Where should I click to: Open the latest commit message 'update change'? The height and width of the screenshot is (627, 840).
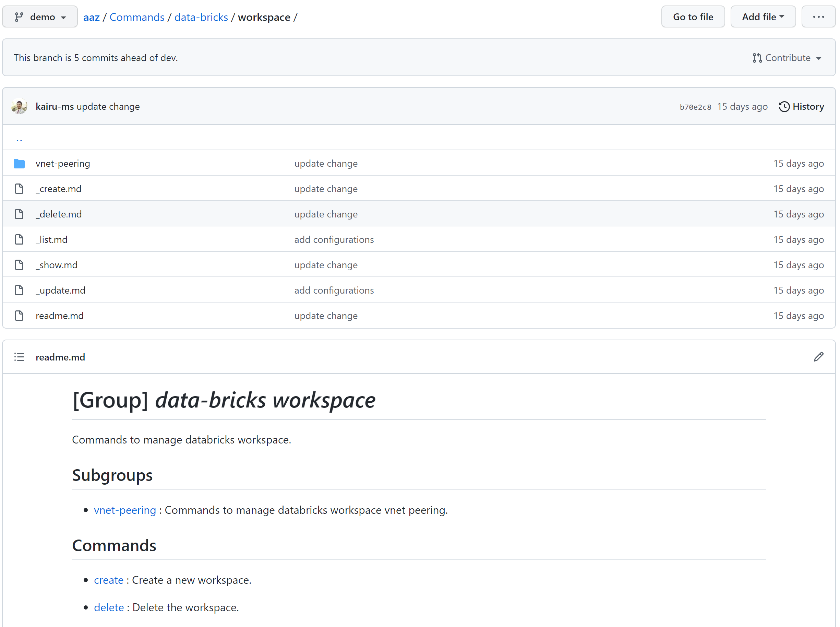pos(108,107)
